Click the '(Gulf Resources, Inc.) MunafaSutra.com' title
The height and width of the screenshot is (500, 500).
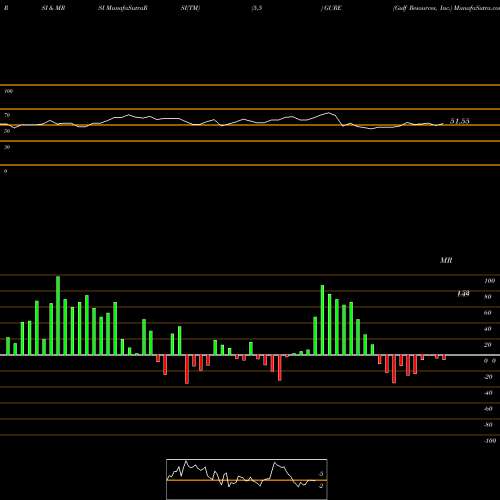tap(446, 8)
